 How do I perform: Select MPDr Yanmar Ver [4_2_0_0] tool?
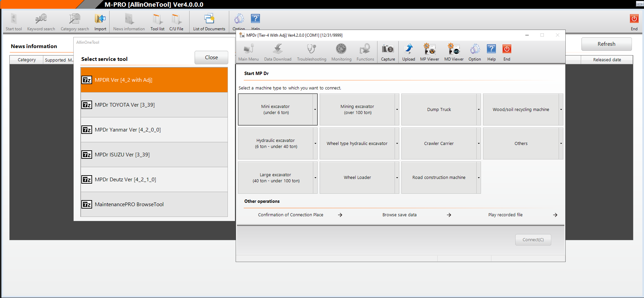click(x=154, y=130)
